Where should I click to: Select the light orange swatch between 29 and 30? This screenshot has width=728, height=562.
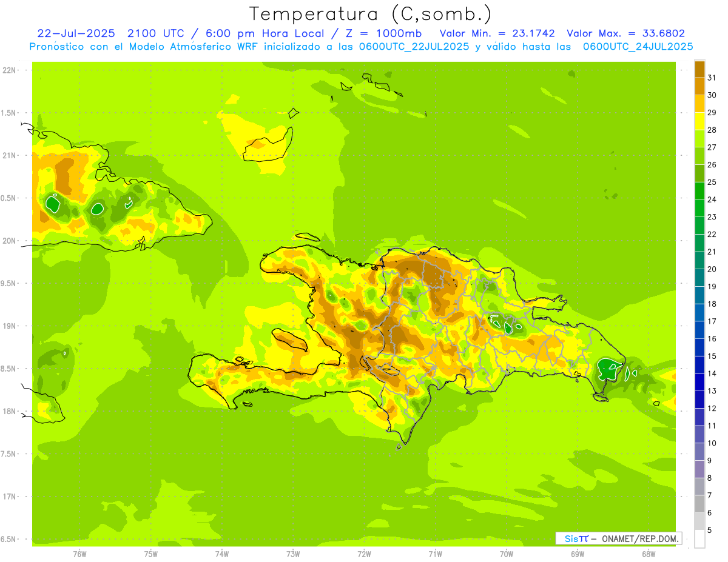point(699,104)
